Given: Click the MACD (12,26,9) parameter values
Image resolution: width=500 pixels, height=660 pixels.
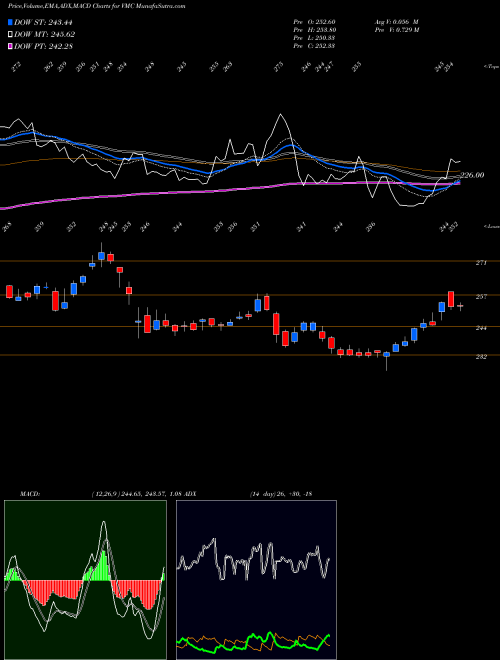Looking at the screenshot, I should pos(136,494).
